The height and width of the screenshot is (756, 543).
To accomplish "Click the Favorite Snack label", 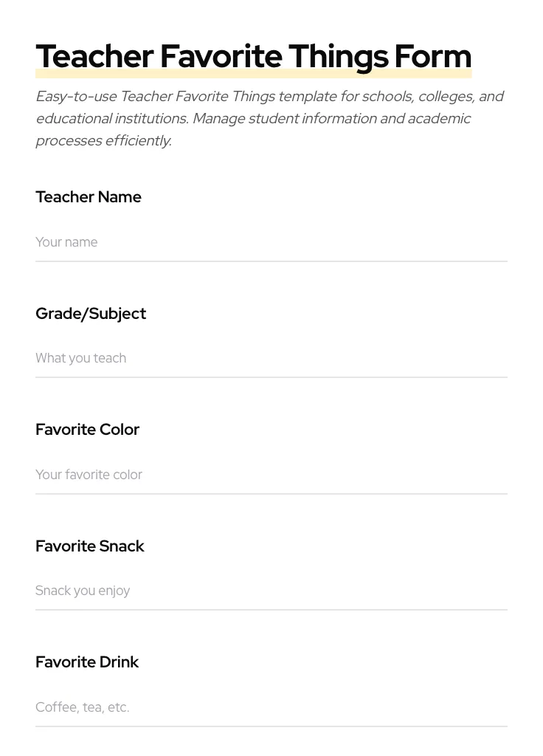I will (x=90, y=546).
